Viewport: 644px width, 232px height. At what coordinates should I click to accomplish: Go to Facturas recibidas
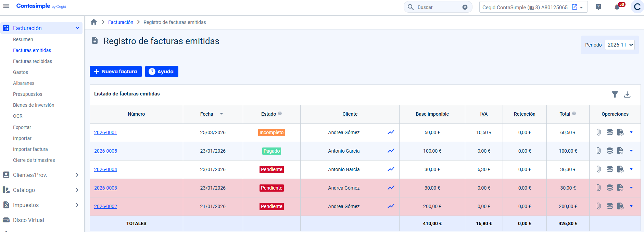(33, 61)
